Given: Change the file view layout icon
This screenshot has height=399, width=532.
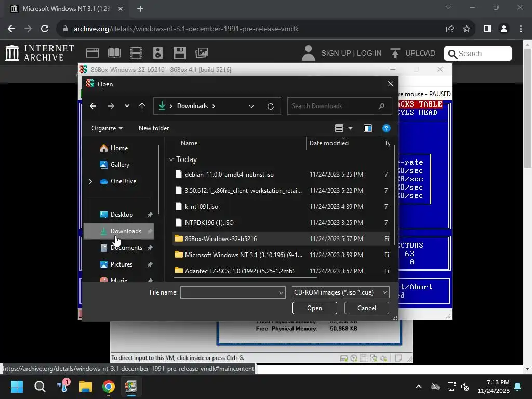Looking at the screenshot, I should coord(339,128).
